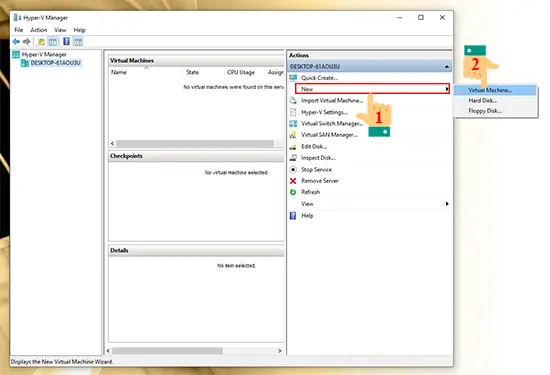
Task: Click the Checkpoints panel header
Action: (x=196, y=156)
